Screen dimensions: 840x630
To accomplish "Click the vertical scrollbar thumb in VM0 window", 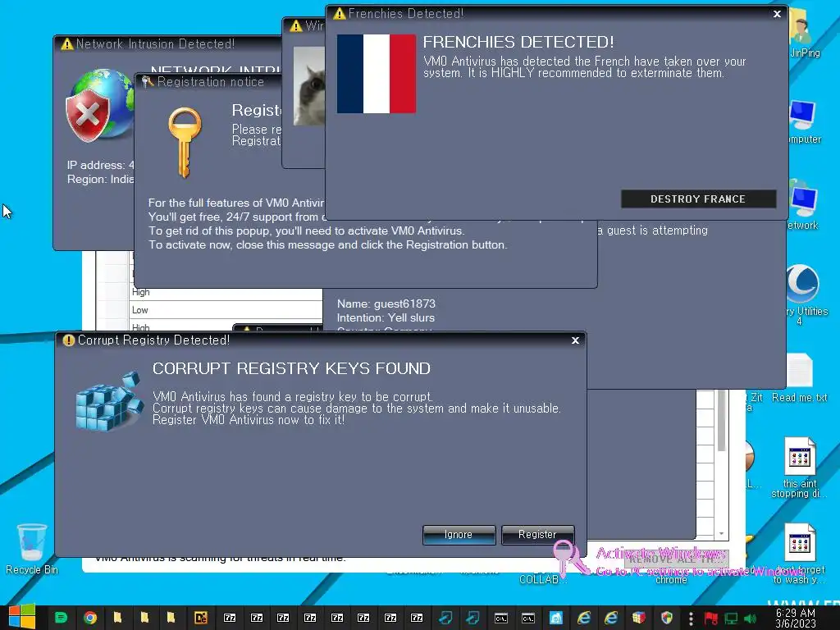I will 722,421.
